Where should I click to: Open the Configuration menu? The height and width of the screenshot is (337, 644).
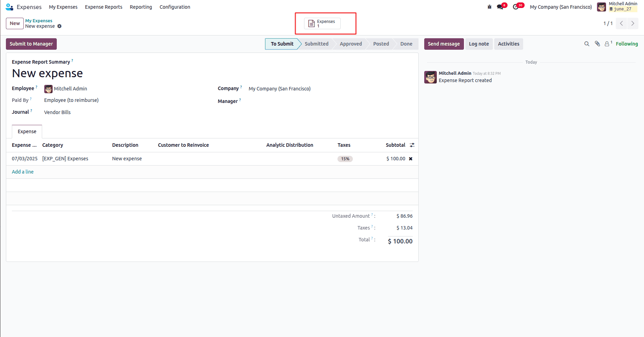pos(175,7)
